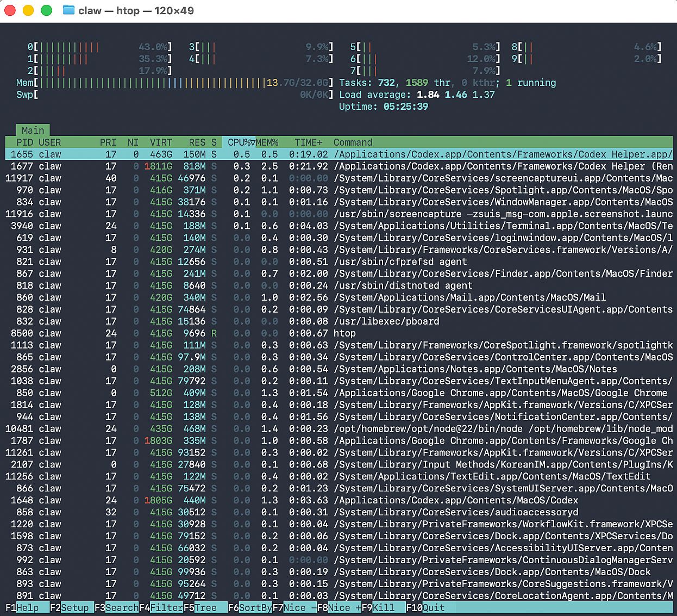Select the KoreanIM.app process row
Viewport: 677px width, 616px height.
(x=339, y=464)
